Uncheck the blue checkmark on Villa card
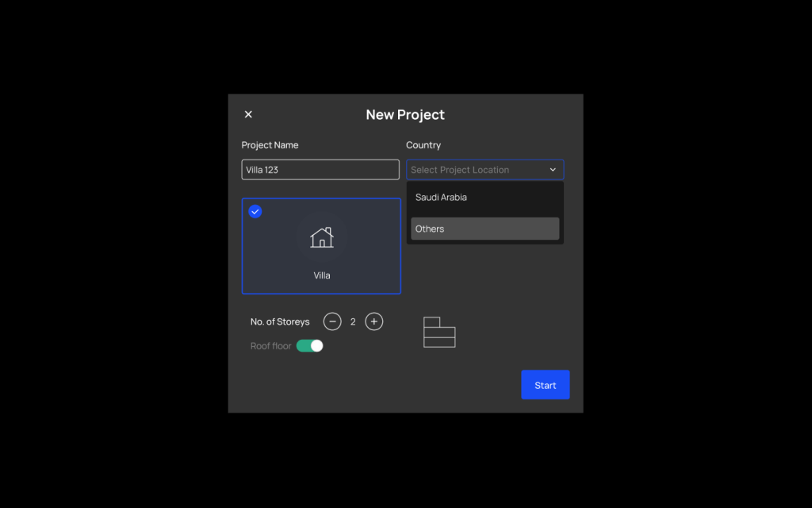The width and height of the screenshot is (812, 508). pyautogui.click(x=255, y=211)
